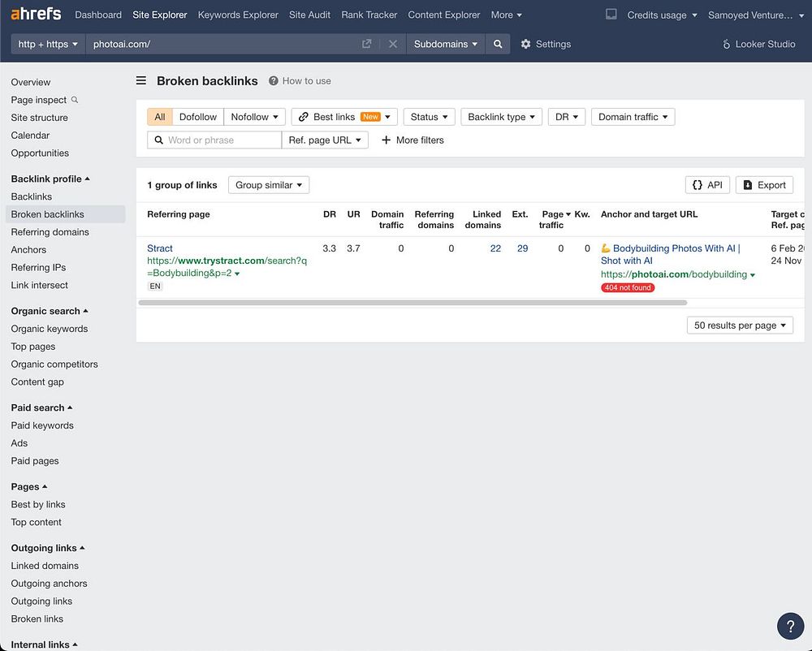Open target URL in new tab icon
This screenshot has height=651, width=812.
(x=367, y=44)
